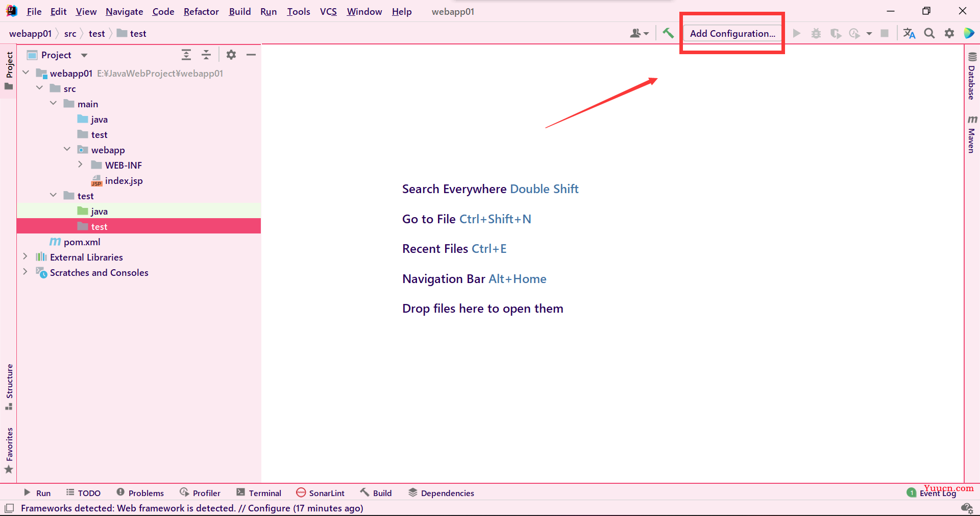Click webapp01 breadcrumb in navigation bar
The width and height of the screenshot is (980, 516).
(x=30, y=33)
